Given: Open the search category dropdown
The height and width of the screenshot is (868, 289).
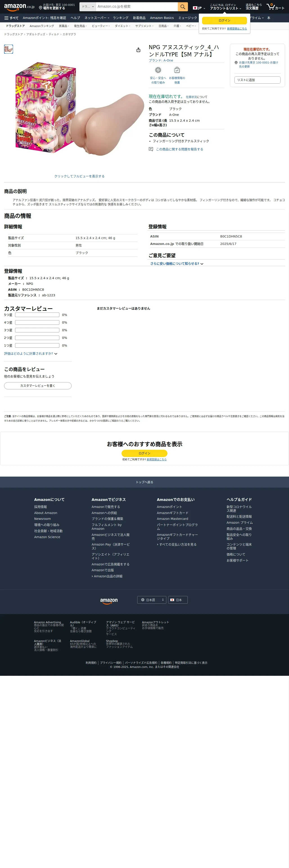Looking at the screenshot, I should [88, 7].
